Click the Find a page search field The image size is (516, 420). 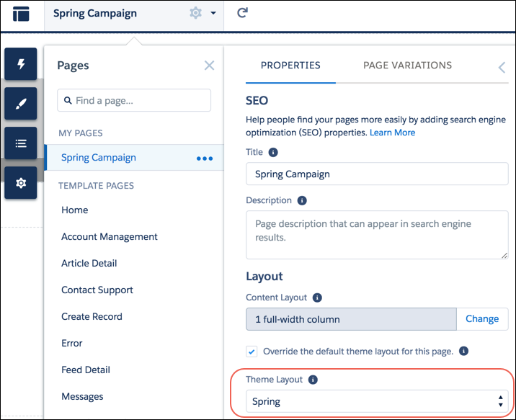click(x=134, y=100)
